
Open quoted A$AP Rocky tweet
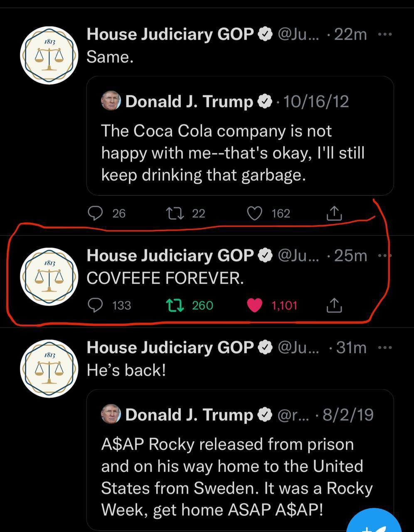pos(240,460)
